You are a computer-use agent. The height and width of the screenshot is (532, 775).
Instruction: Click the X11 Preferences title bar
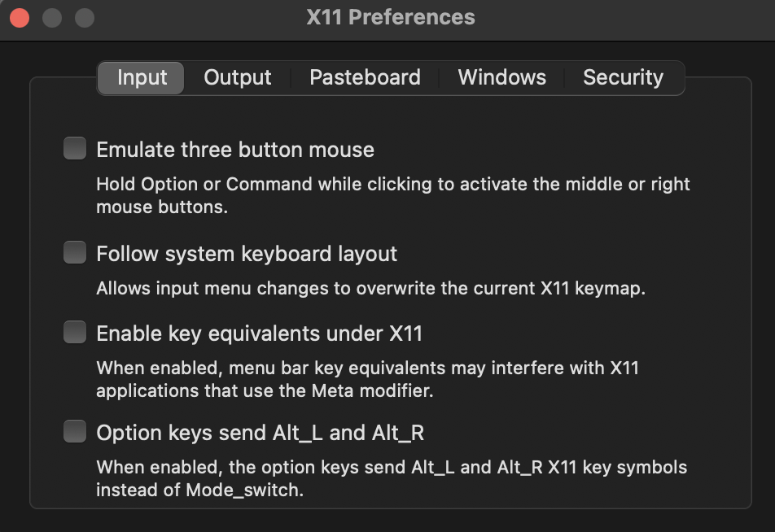pos(391,16)
